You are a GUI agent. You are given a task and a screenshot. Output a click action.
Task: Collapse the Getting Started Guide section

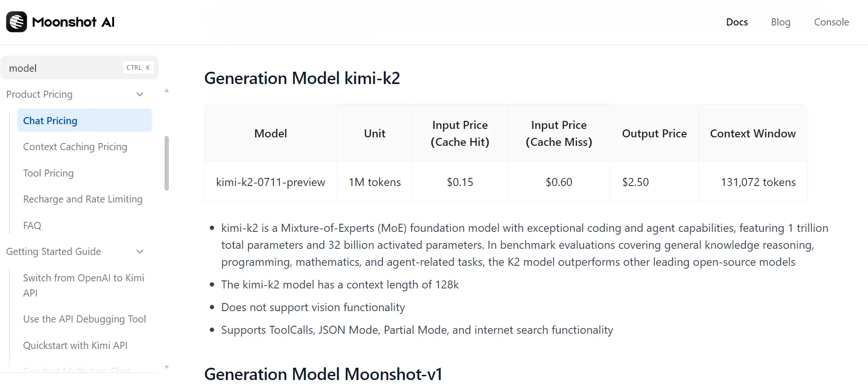(x=140, y=252)
